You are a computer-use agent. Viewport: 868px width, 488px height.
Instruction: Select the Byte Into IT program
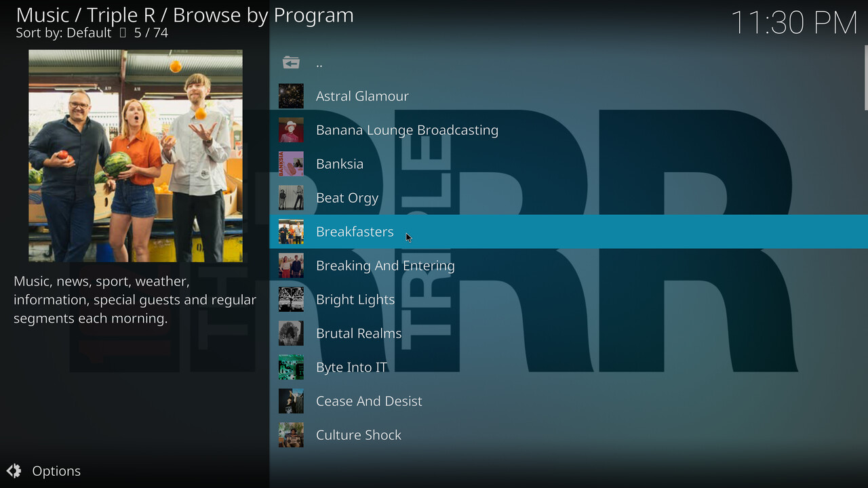(351, 367)
